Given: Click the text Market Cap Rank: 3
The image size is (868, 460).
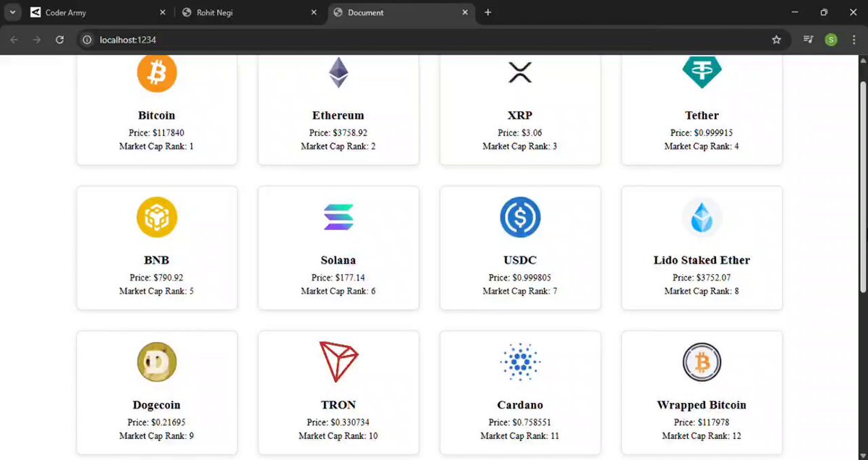Looking at the screenshot, I should (520, 147).
